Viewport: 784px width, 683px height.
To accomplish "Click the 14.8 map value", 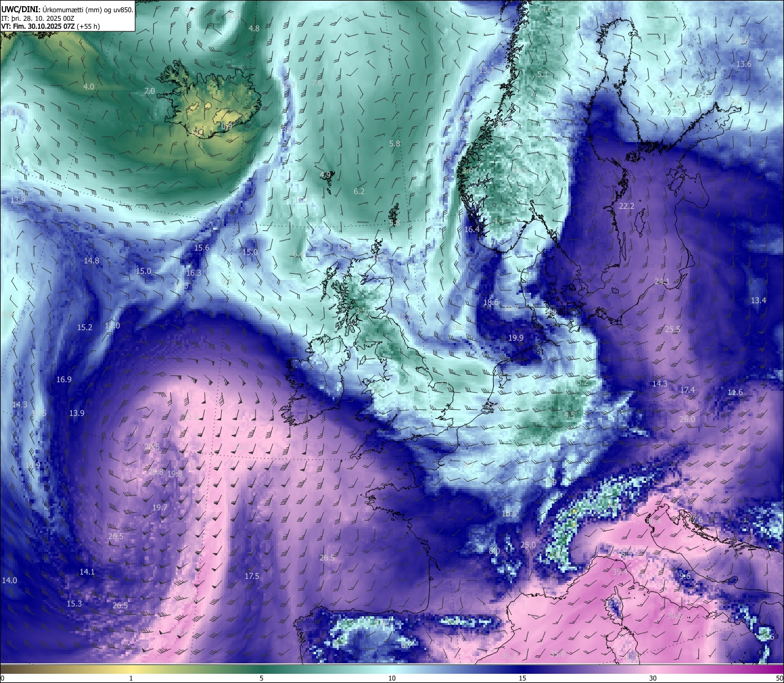I will [x=91, y=260].
